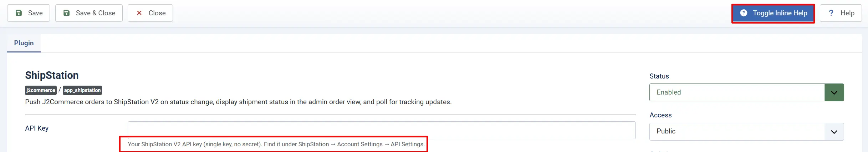Click the Save & Close button label
This screenshot has width=868, height=152.
click(x=96, y=13)
